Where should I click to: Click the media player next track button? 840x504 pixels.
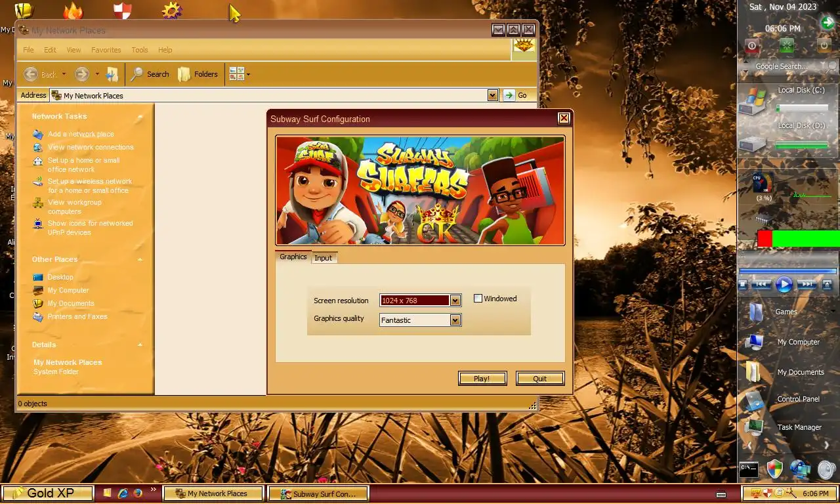(807, 285)
